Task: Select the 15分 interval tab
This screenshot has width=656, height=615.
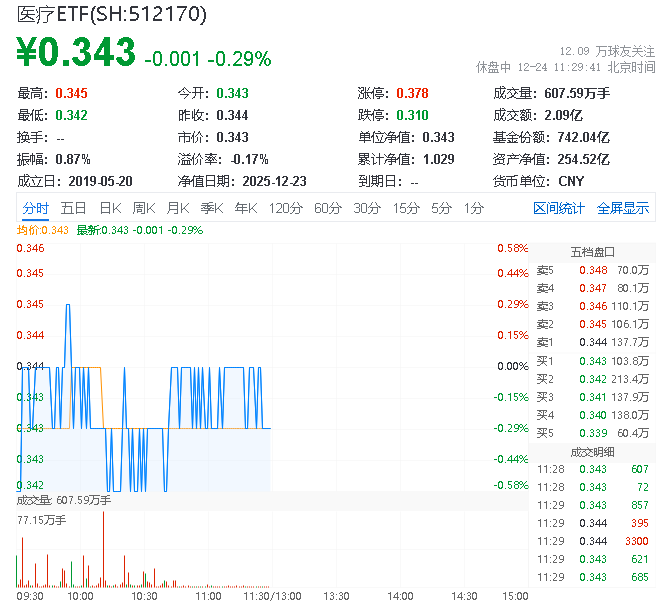Action: (x=406, y=208)
